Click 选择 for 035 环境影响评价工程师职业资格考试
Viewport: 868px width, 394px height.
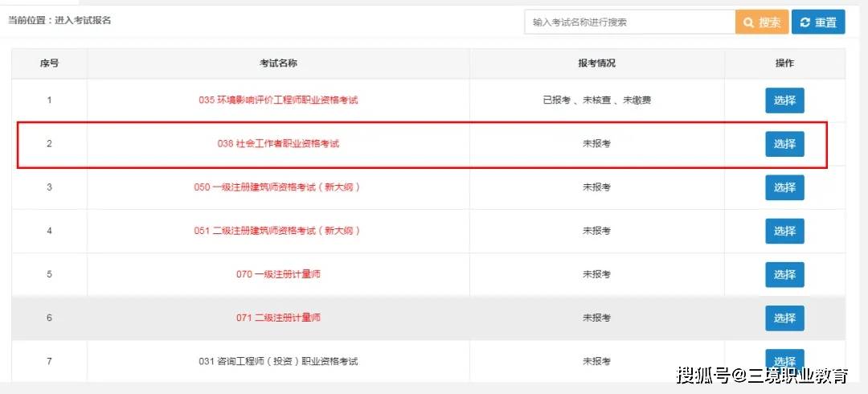tap(784, 101)
